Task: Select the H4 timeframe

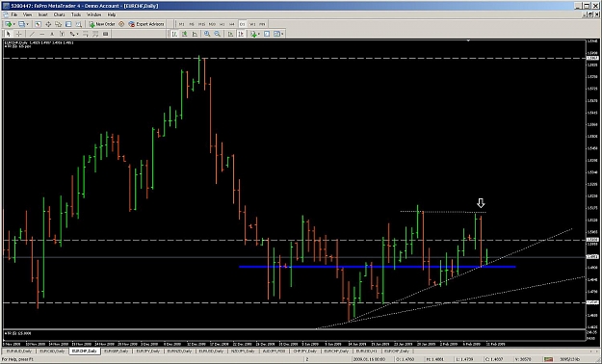Action: 232,24
